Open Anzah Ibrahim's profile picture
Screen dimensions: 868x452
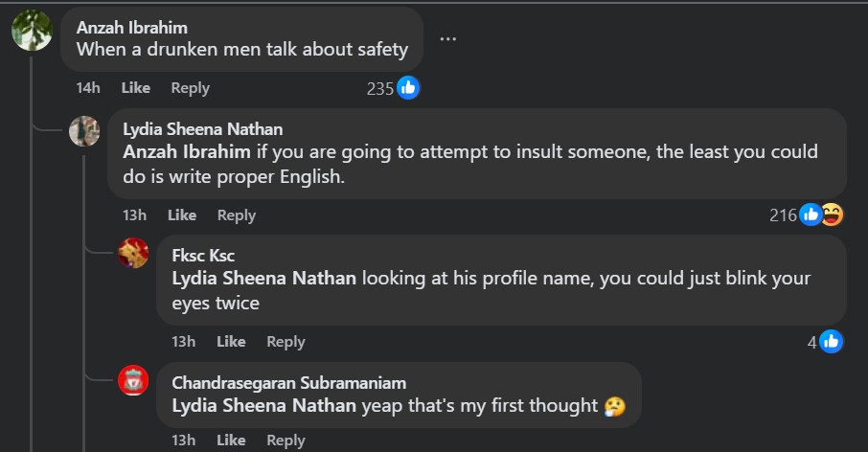(31, 31)
